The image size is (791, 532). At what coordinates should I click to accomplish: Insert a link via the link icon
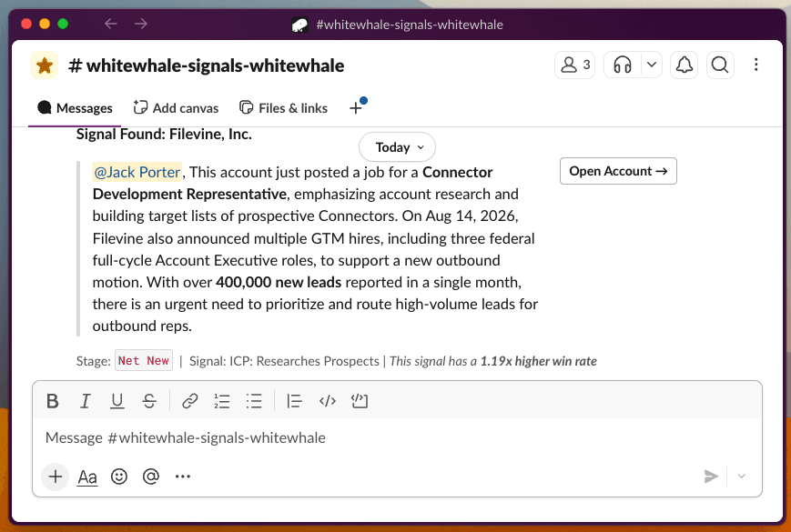point(189,402)
